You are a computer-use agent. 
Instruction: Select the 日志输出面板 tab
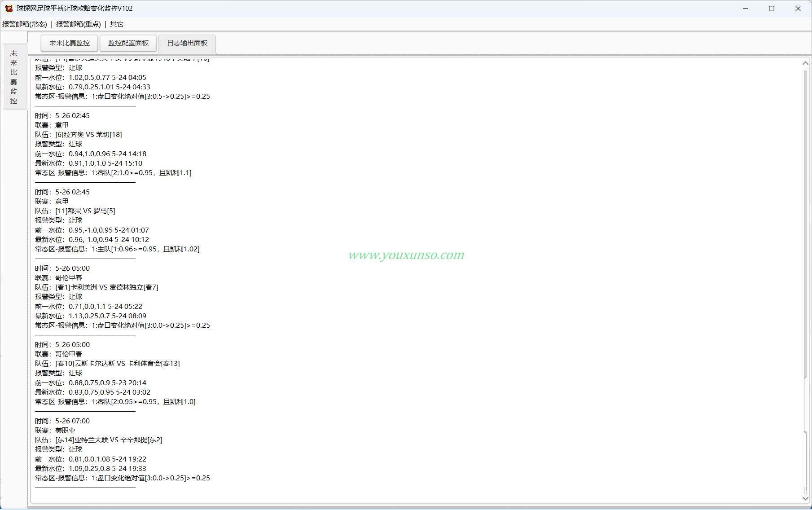187,43
